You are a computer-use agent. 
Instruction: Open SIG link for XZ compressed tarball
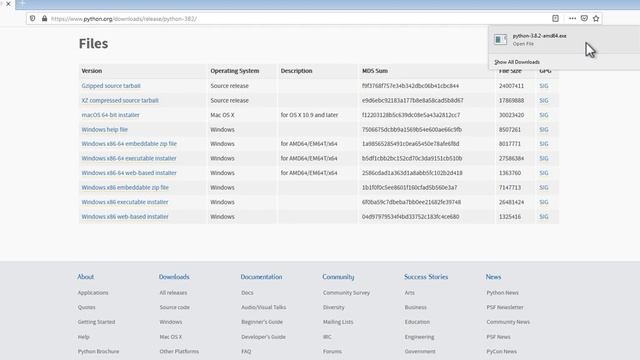(544, 100)
